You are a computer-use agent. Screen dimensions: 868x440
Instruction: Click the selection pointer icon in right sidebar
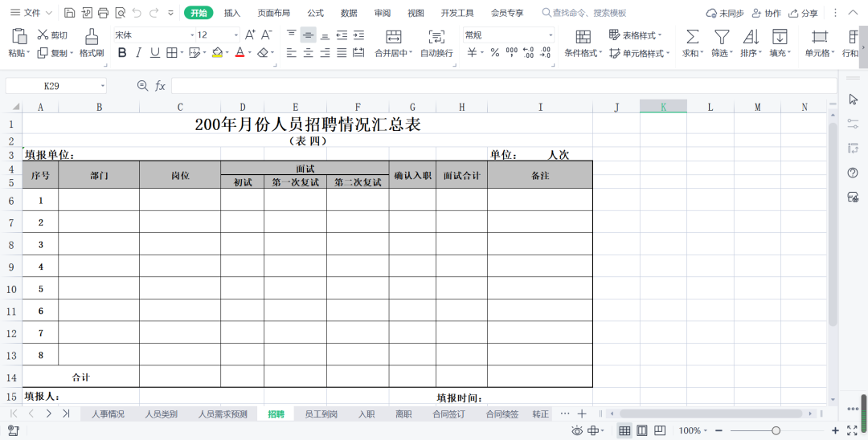(853, 99)
